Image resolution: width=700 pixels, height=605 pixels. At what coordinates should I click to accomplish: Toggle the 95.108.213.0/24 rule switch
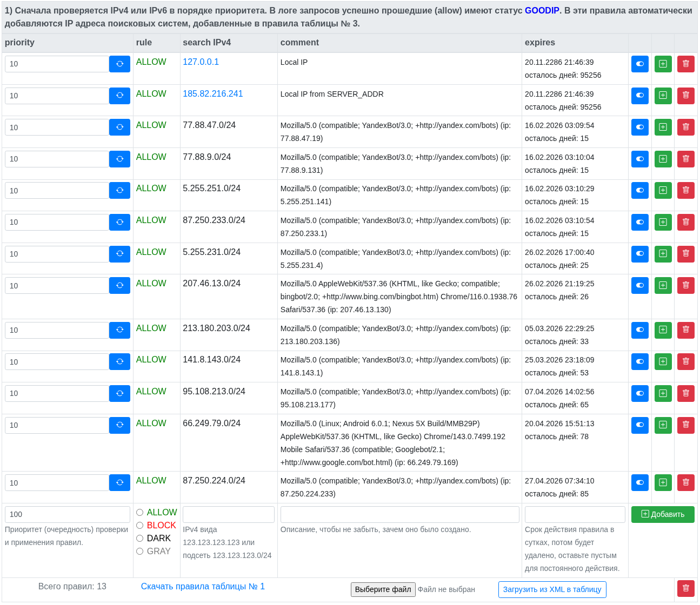tap(639, 393)
